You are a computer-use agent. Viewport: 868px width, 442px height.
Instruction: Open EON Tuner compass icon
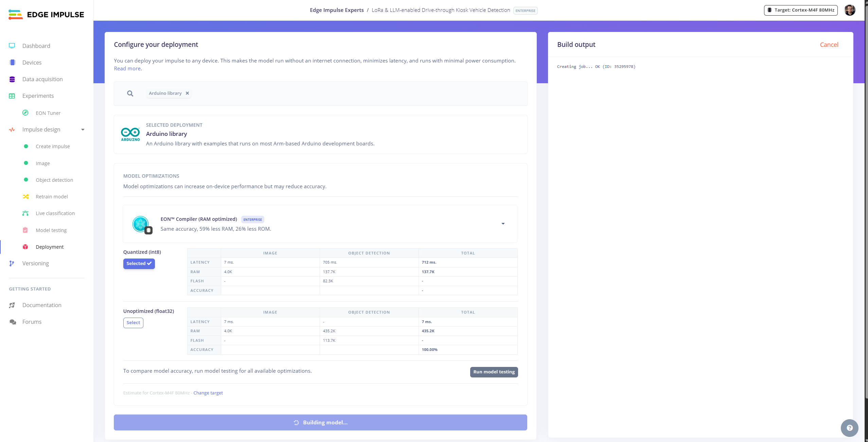pyautogui.click(x=25, y=113)
